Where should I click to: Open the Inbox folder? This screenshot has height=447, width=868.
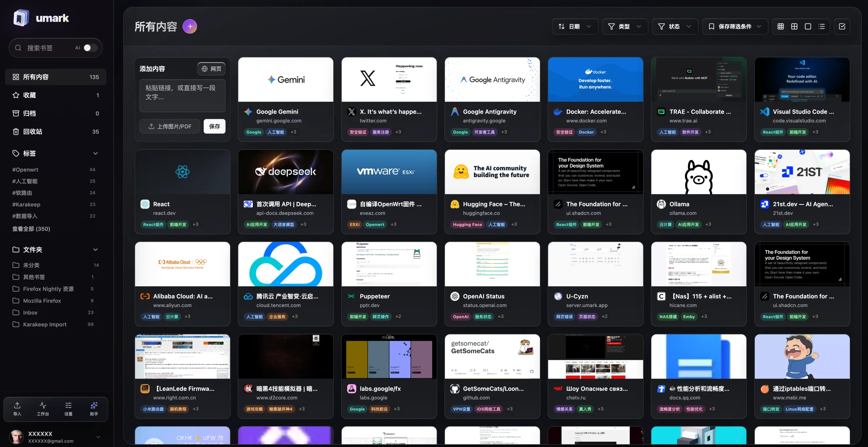[x=56, y=312]
